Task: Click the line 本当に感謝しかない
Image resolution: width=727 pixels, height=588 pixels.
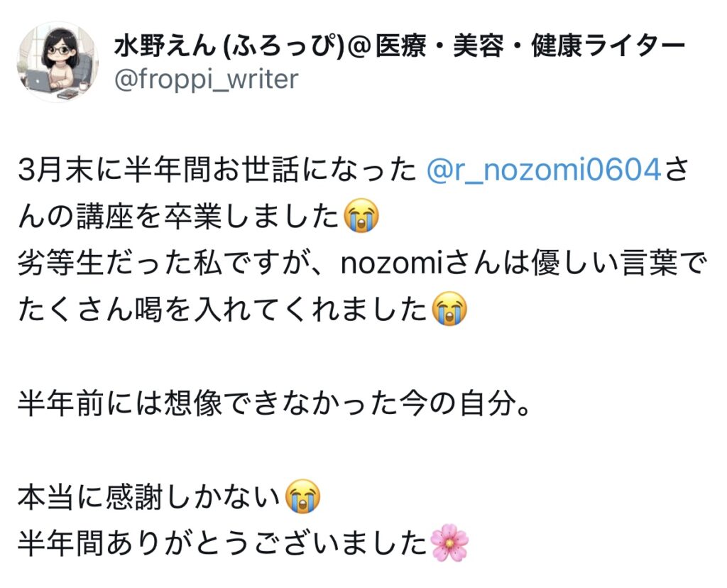Action: 149,496
